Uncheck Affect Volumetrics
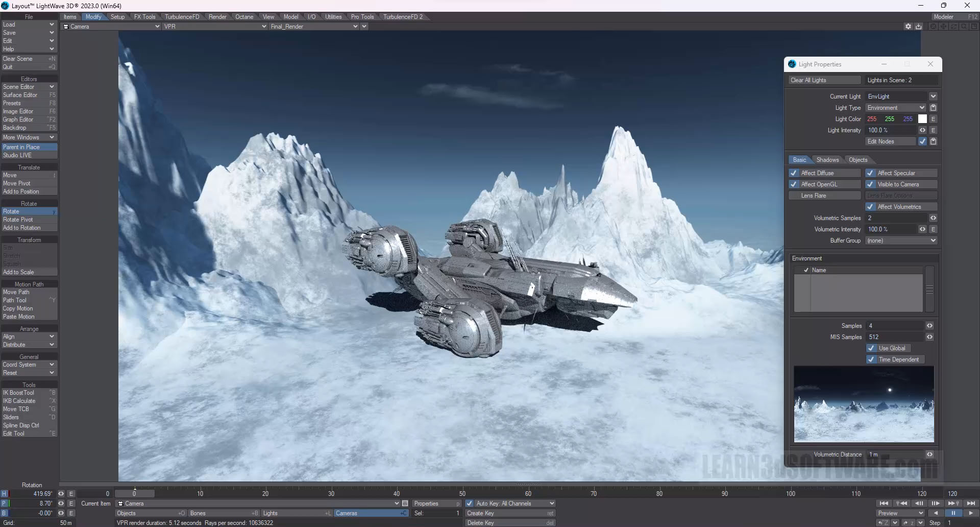 (871, 206)
